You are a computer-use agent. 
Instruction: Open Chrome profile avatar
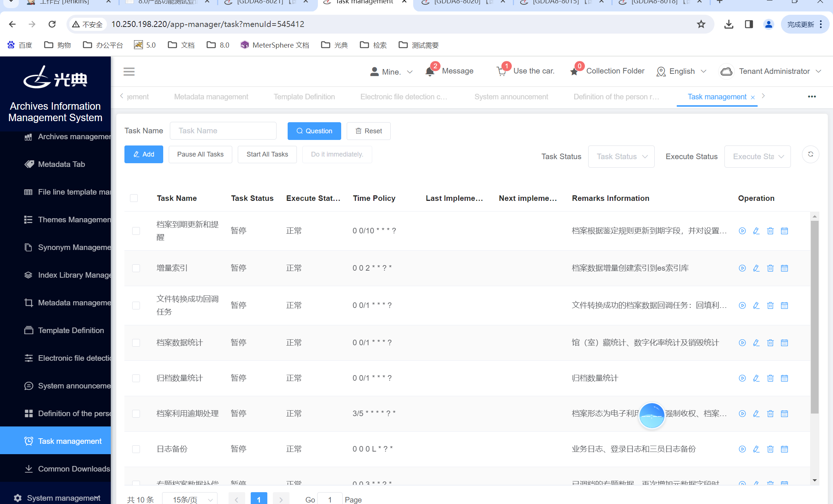pyautogui.click(x=769, y=24)
